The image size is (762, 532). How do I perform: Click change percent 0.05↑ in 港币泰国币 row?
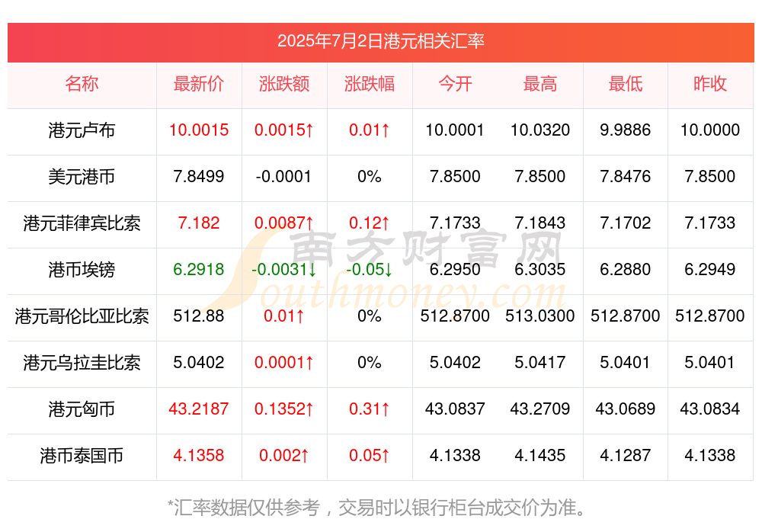370,456
